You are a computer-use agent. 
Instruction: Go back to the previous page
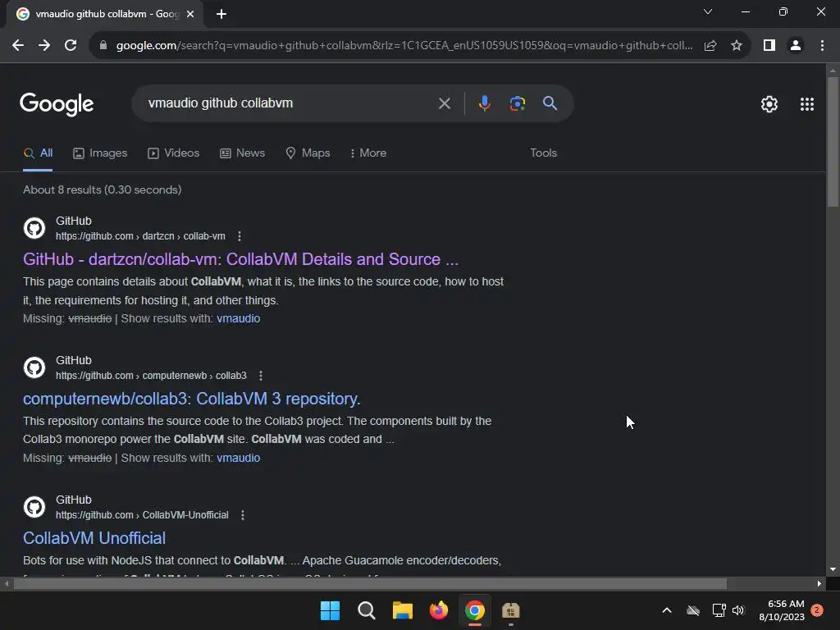click(18, 46)
